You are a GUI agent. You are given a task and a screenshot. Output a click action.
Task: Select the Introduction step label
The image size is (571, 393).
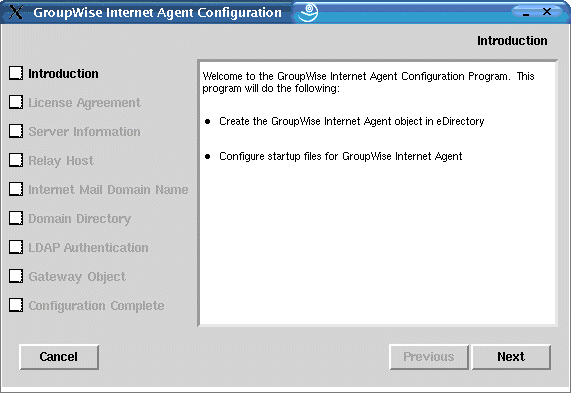(63, 74)
